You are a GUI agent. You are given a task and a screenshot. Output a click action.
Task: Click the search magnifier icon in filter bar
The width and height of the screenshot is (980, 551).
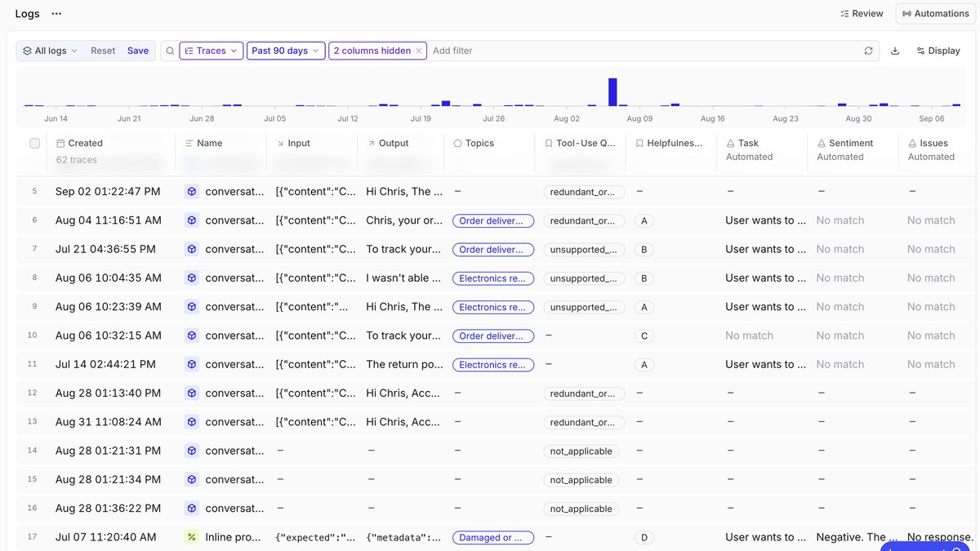click(x=170, y=51)
